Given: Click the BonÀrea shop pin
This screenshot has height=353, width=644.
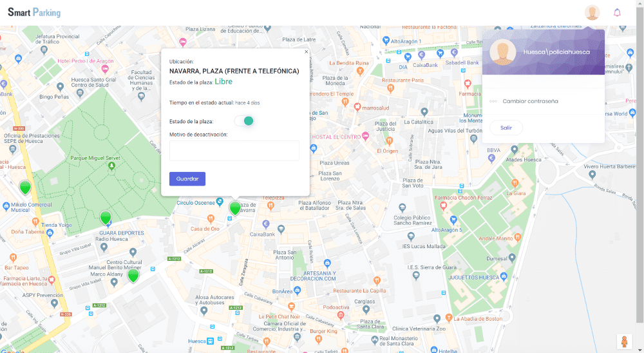Looking at the screenshot, I should [x=298, y=291].
